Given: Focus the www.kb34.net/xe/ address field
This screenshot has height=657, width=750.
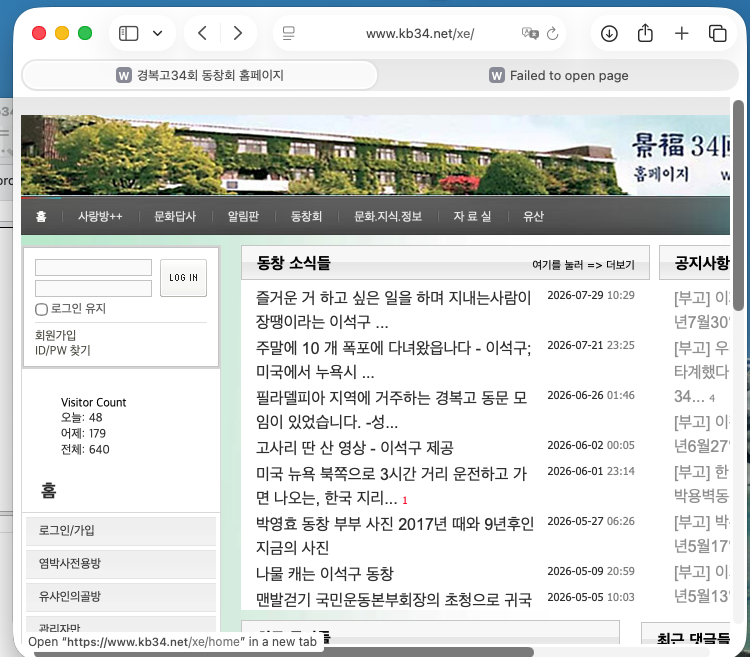Looking at the screenshot, I should pyautogui.click(x=419, y=33).
